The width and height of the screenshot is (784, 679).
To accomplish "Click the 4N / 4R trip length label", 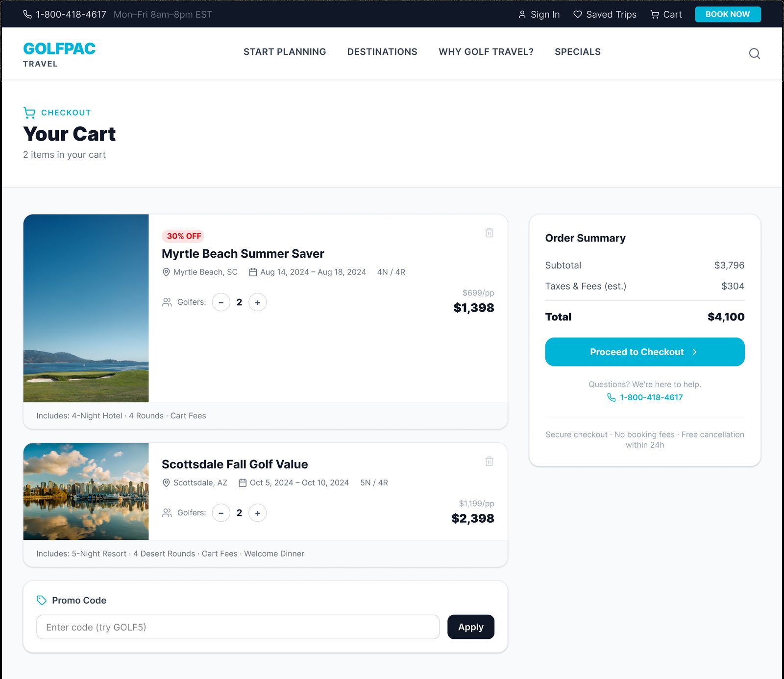I will (391, 272).
